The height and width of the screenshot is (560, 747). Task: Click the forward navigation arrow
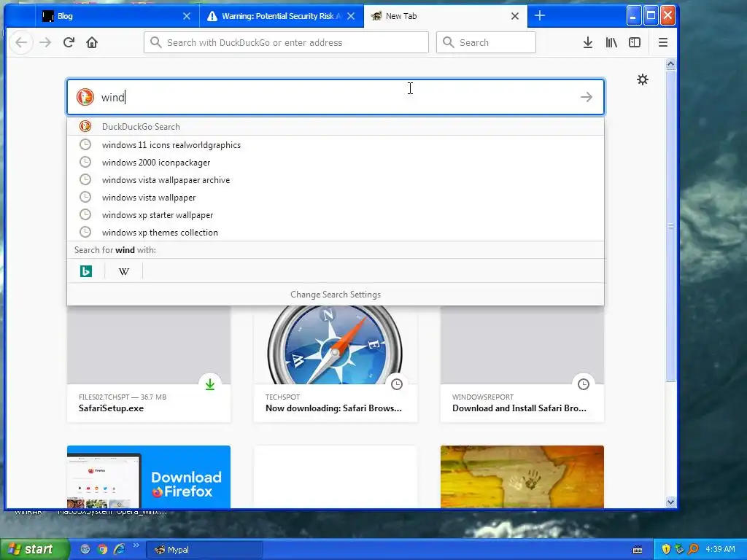(45, 42)
